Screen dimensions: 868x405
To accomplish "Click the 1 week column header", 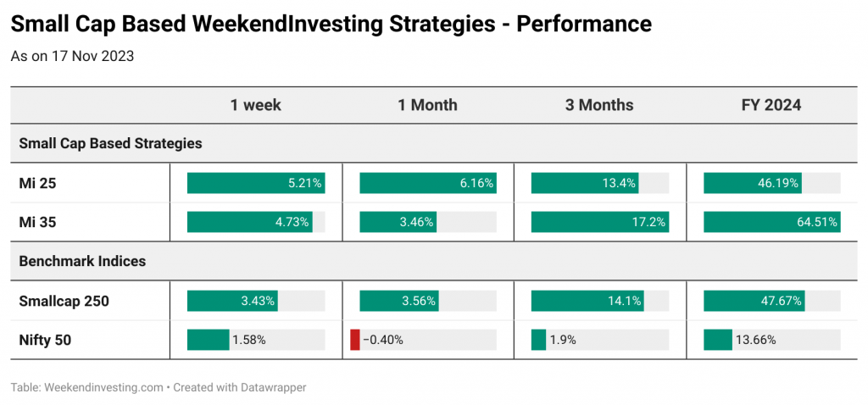I will tap(256, 105).
